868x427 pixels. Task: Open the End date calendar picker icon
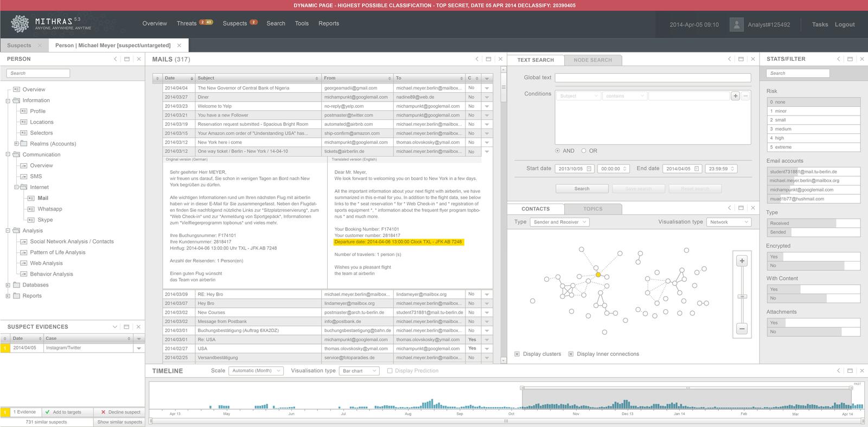pyautogui.click(x=697, y=169)
